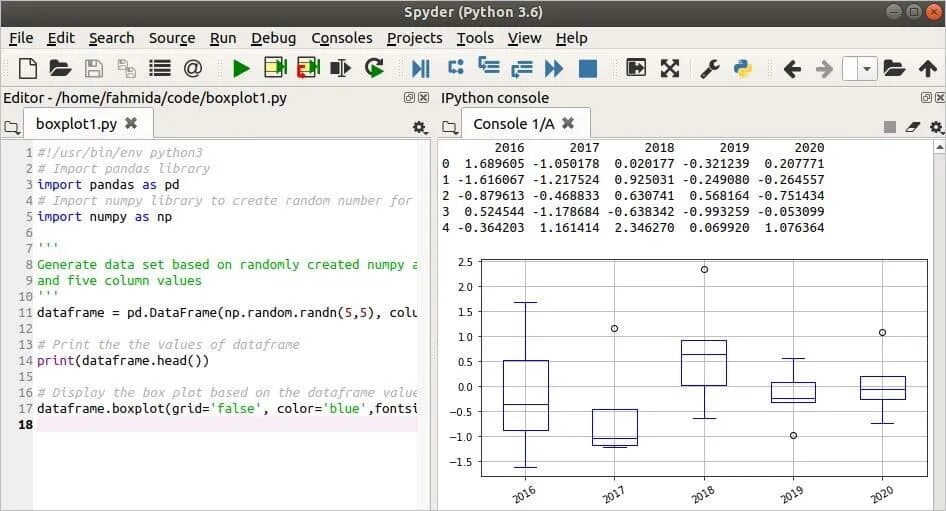Open the Help menu

pos(571,38)
